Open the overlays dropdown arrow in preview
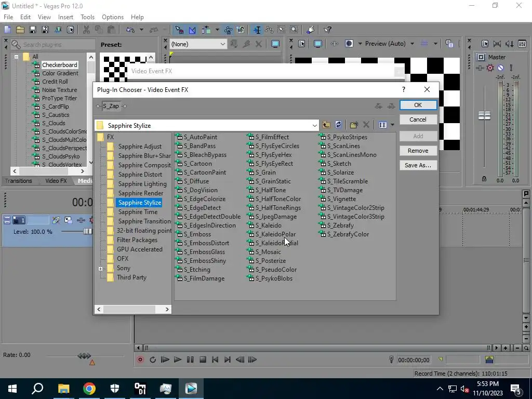Image resolution: width=532 pixels, height=399 pixels. click(435, 44)
